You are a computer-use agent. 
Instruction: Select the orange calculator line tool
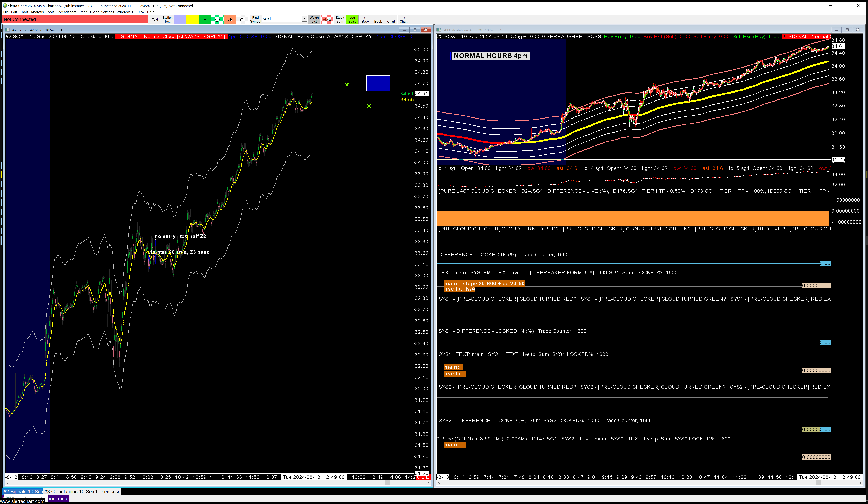tap(230, 20)
